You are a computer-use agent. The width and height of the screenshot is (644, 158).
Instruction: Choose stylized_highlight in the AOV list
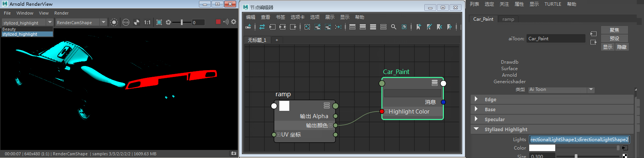click(x=27, y=34)
